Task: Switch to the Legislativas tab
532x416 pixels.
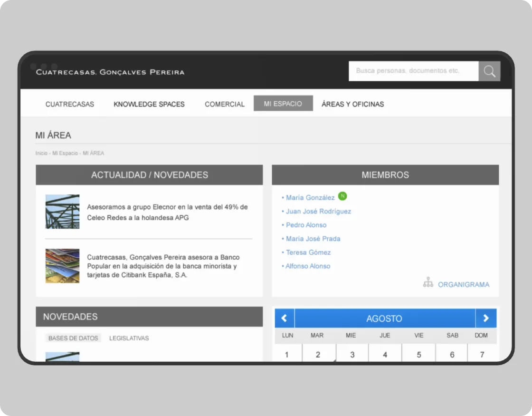Action: 129,338
